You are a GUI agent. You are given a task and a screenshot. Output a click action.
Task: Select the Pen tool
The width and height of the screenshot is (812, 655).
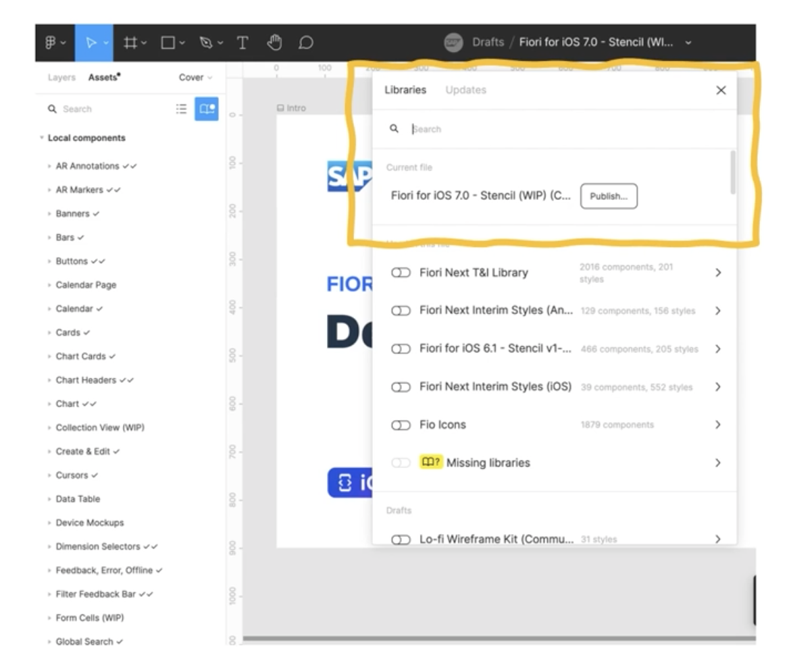(x=206, y=43)
